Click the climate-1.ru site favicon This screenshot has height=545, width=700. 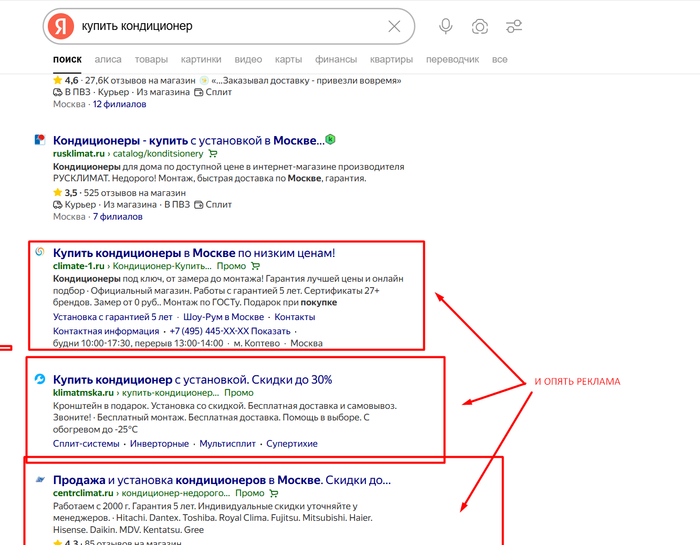pos(39,253)
